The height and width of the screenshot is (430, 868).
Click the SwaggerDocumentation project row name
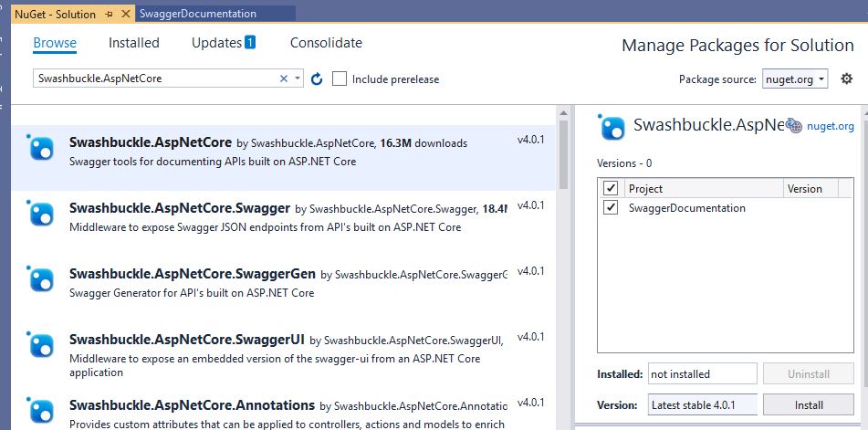click(687, 208)
